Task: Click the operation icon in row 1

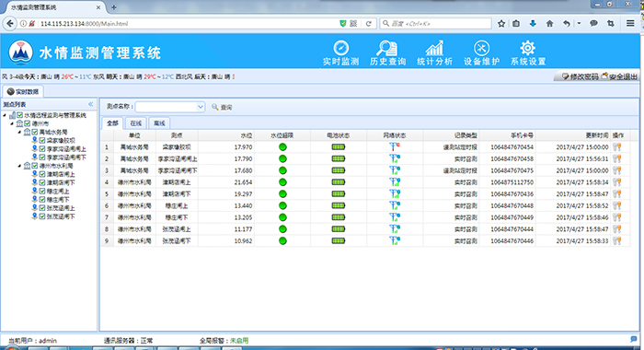Action: [617, 146]
